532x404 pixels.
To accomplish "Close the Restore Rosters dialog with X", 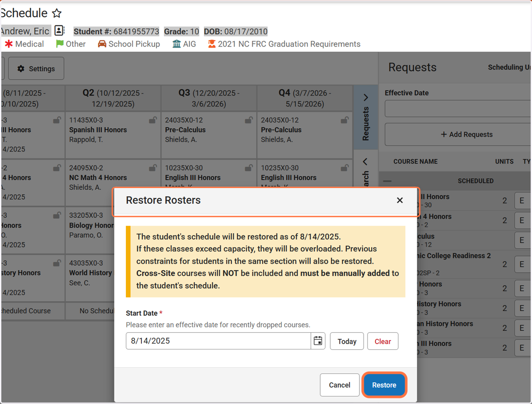I will pyautogui.click(x=399, y=200).
